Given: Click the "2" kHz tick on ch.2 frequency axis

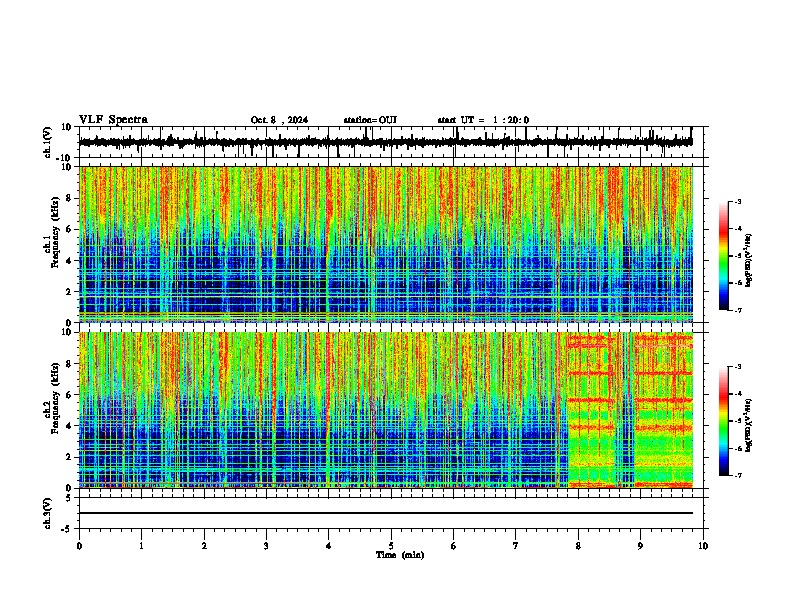Looking at the screenshot, I should pos(70,457).
